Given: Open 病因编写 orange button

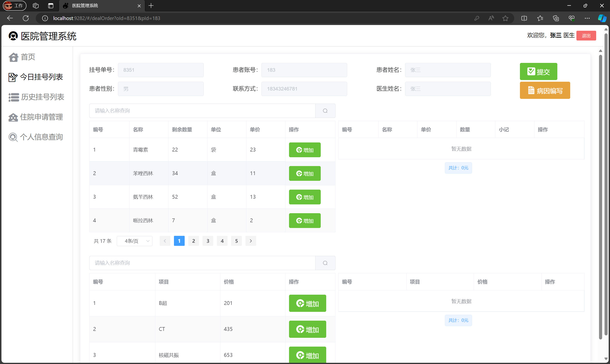Looking at the screenshot, I should [x=544, y=91].
